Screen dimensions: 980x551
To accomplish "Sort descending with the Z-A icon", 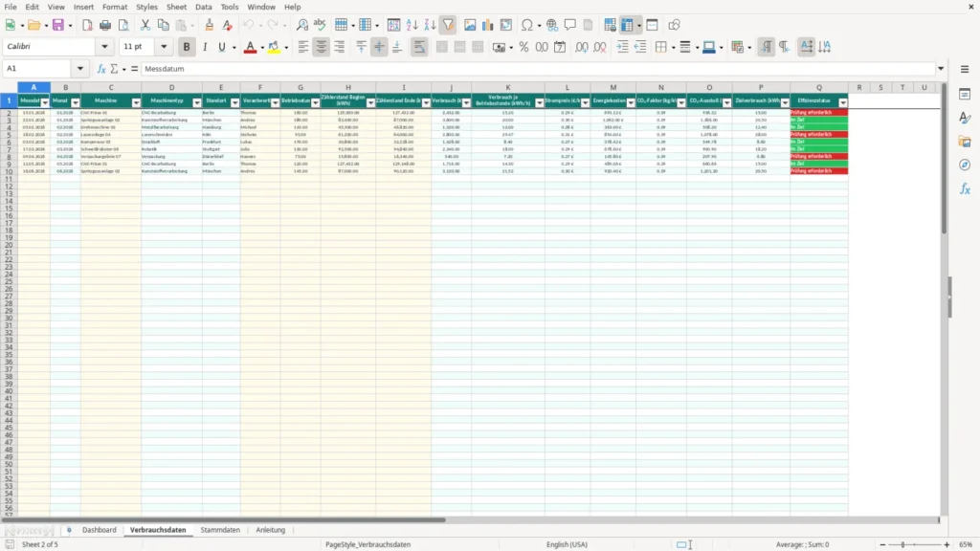I will [430, 25].
